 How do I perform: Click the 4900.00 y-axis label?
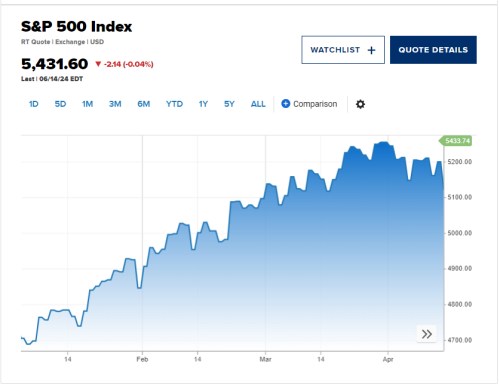tap(460, 269)
